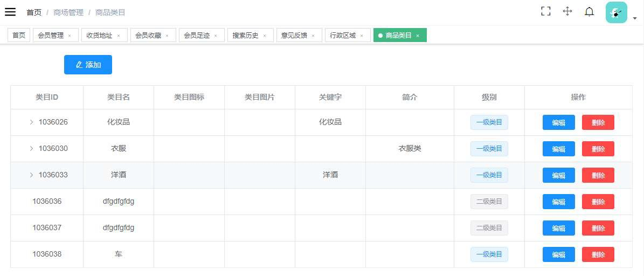Switch to the 搜索历史 tab
This screenshot has height=276, width=644.
245,36
